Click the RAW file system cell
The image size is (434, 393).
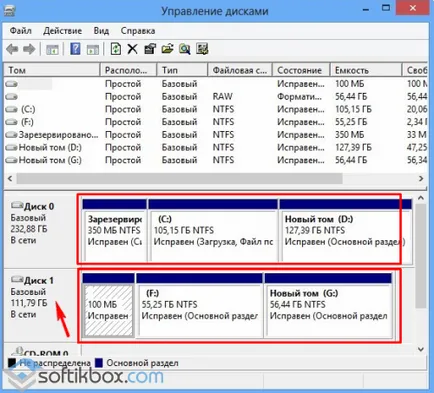click(x=223, y=97)
